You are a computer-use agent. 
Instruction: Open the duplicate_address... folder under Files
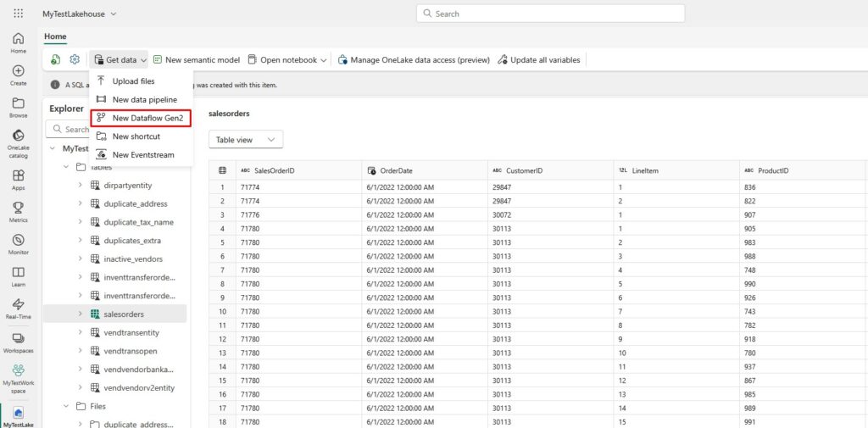pos(138,424)
